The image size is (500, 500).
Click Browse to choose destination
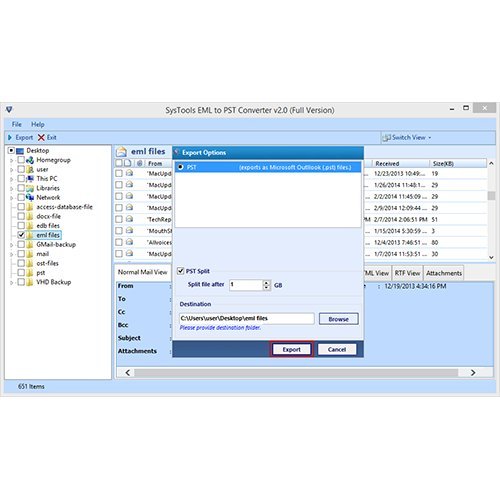click(x=339, y=319)
